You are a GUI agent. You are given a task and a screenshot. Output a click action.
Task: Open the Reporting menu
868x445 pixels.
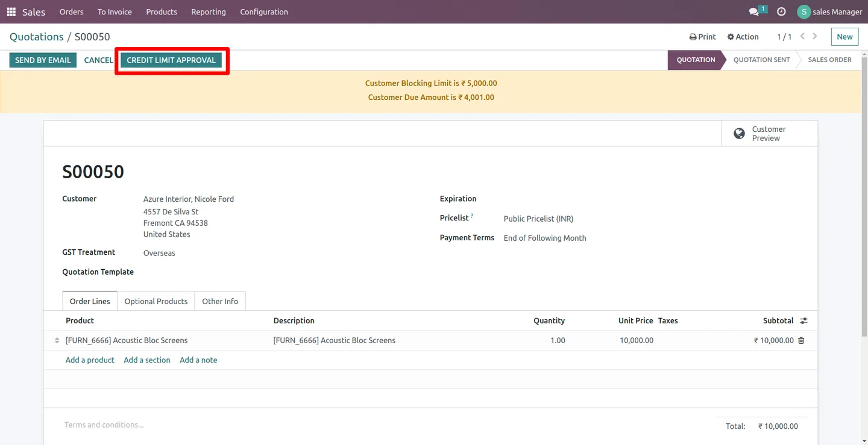point(209,12)
